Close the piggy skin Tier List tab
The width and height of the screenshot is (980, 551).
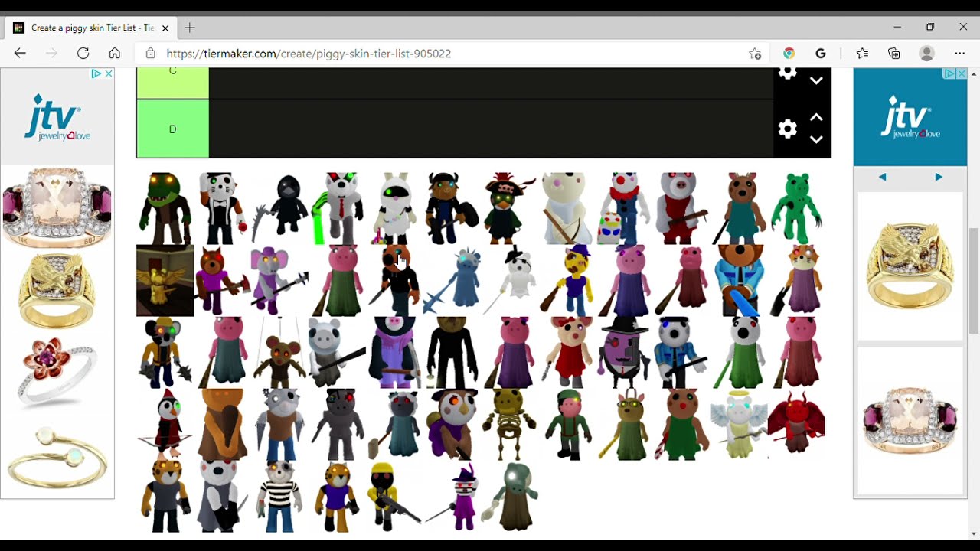pos(165,28)
